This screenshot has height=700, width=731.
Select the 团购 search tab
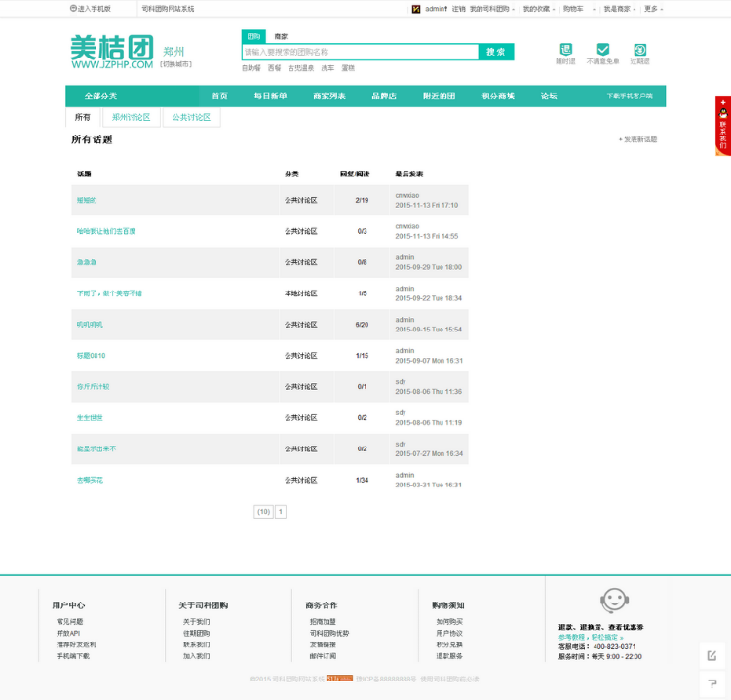(253, 36)
